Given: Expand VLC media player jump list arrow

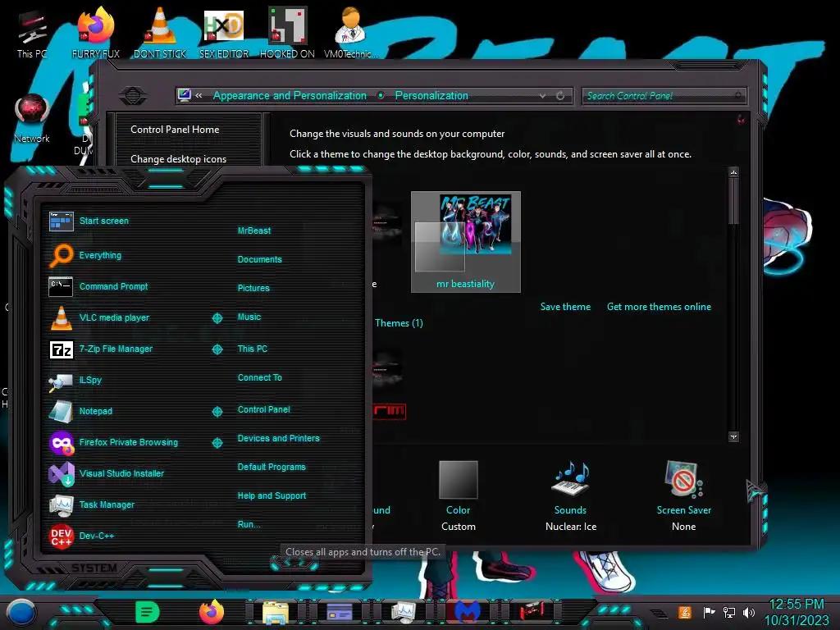Looking at the screenshot, I should (217, 318).
